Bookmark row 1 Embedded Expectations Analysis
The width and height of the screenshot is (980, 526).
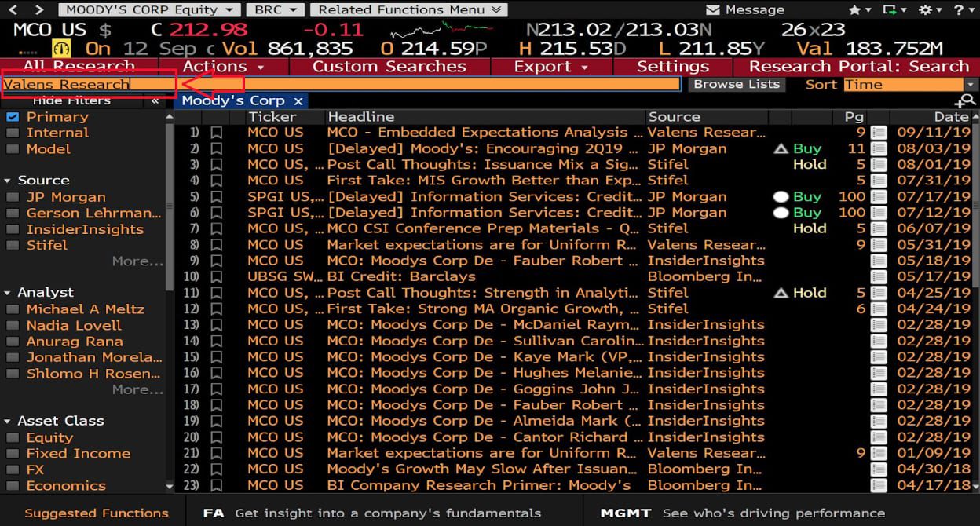pyautogui.click(x=216, y=132)
